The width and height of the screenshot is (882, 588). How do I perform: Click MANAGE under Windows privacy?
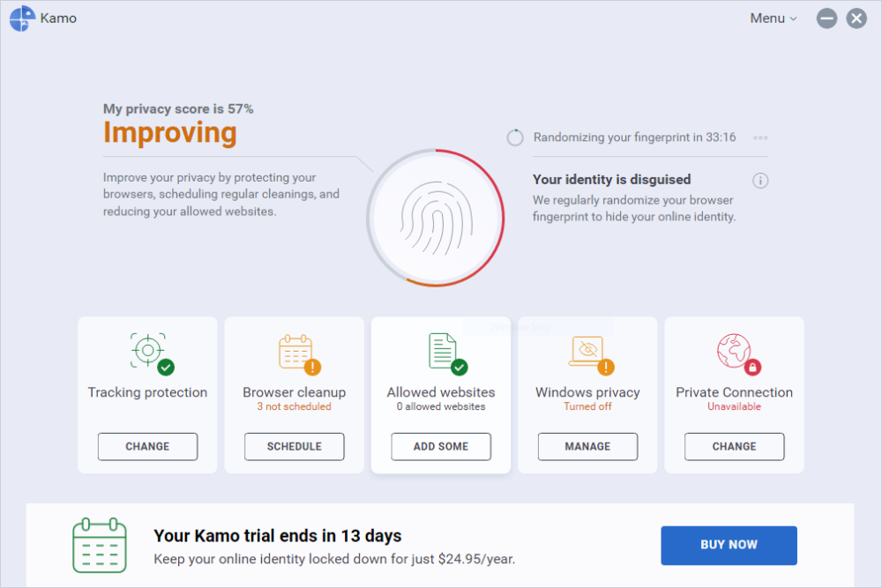pyautogui.click(x=587, y=446)
